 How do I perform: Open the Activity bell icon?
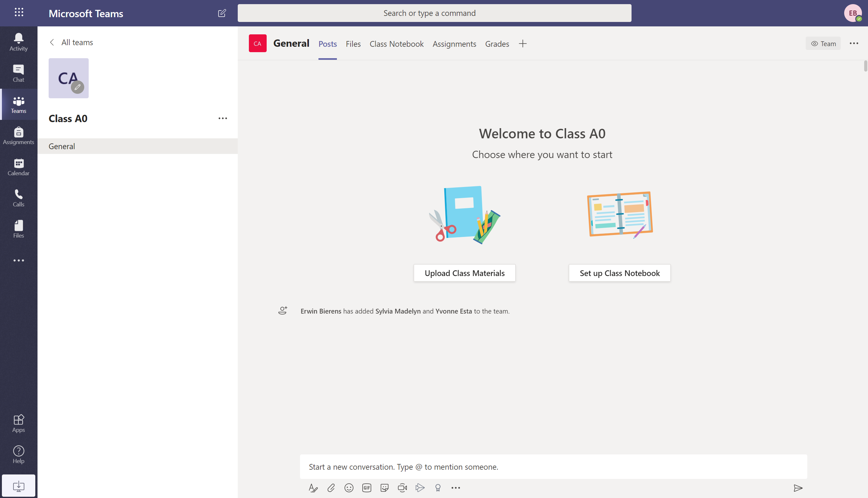click(18, 42)
